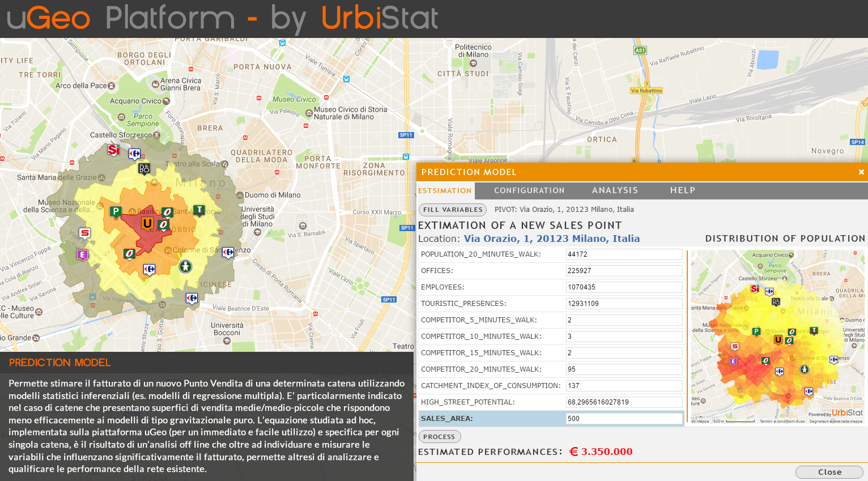Viewport: 868px width, 481px height.
Task: Click the Close button at panel bottom
Action: (x=829, y=472)
